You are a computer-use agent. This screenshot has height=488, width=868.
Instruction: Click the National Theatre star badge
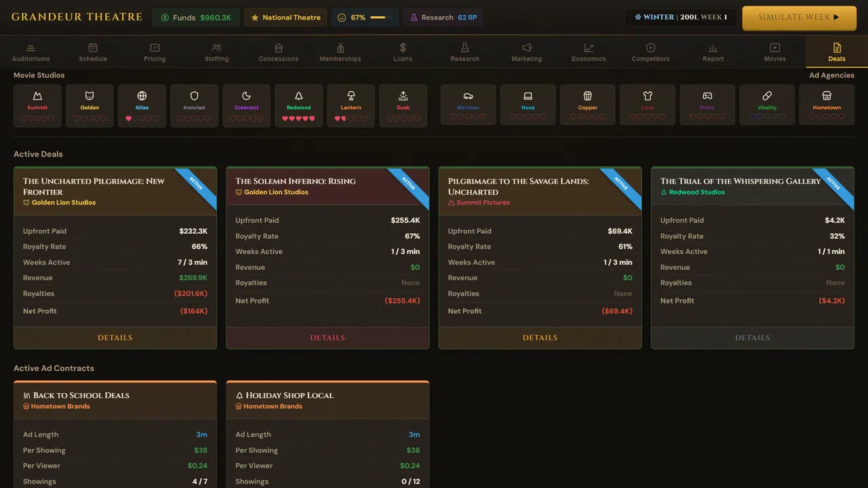(x=285, y=18)
